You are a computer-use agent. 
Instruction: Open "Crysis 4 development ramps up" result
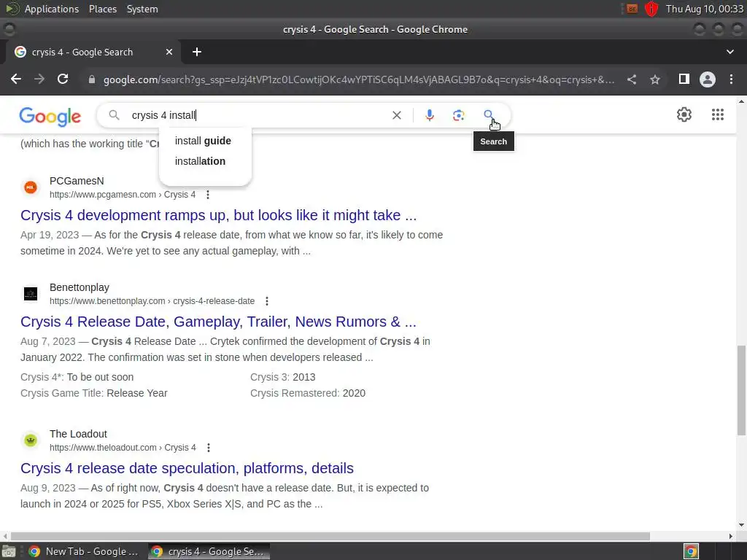coord(218,215)
